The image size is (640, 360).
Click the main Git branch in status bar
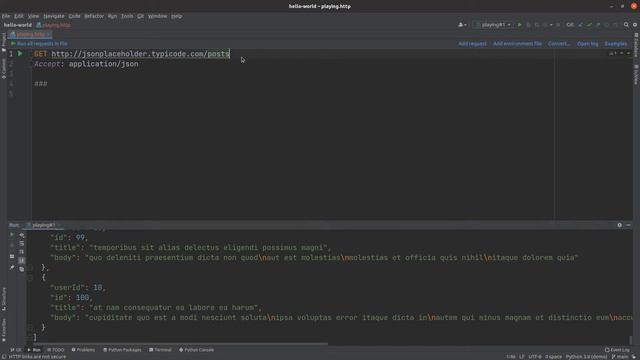click(620, 357)
